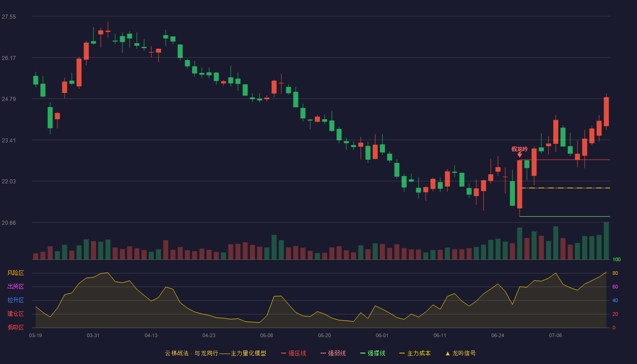
Task: Click the 04-13 date axis label
Action: [151, 335]
